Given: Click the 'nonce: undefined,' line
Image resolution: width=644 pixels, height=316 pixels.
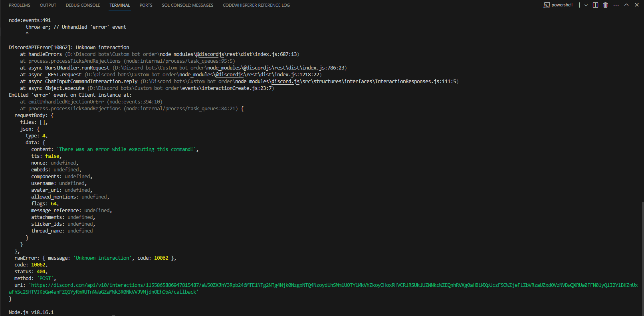Looking at the screenshot, I should pos(55,163).
